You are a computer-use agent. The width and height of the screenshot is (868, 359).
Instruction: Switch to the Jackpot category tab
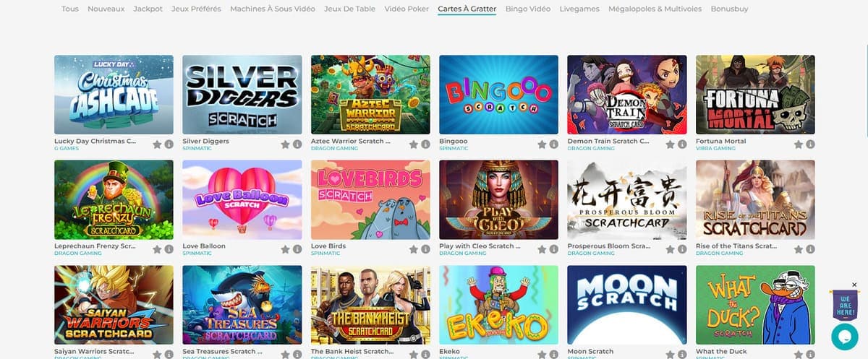click(148, 9)
